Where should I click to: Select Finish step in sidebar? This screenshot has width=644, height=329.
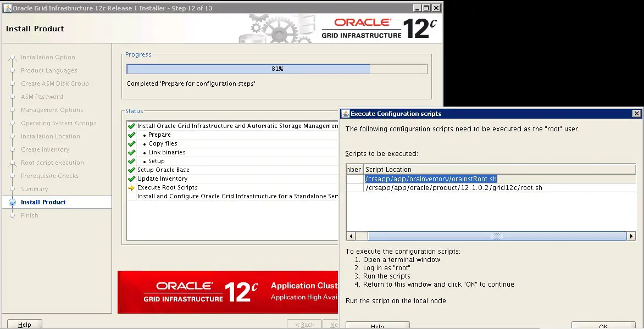click(29, 215)
